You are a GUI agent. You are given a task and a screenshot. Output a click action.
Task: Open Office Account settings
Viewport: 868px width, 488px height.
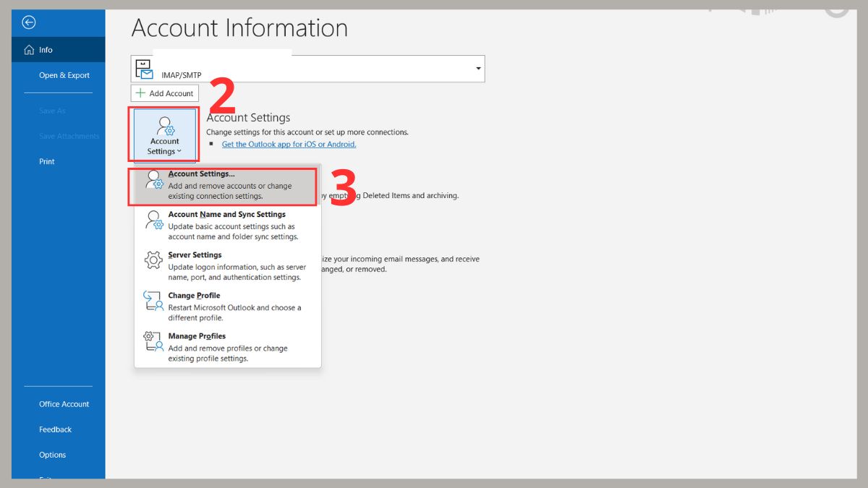tap(64, 403)
